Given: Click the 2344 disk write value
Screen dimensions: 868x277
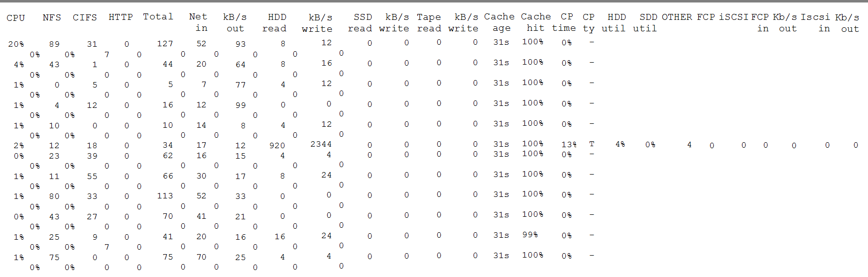Looking at the screenshot, I should point(321,144).
